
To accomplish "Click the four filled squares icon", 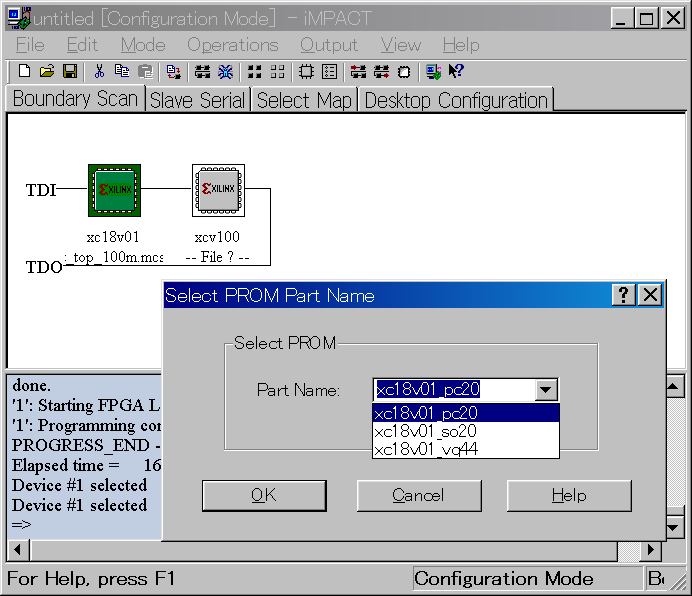I will (x=255, y=72).
